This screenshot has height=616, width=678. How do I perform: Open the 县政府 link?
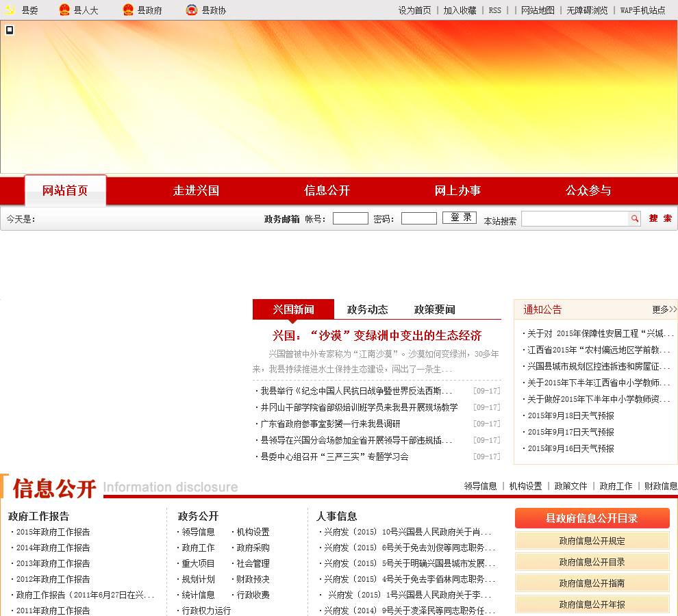pos(149,10)
